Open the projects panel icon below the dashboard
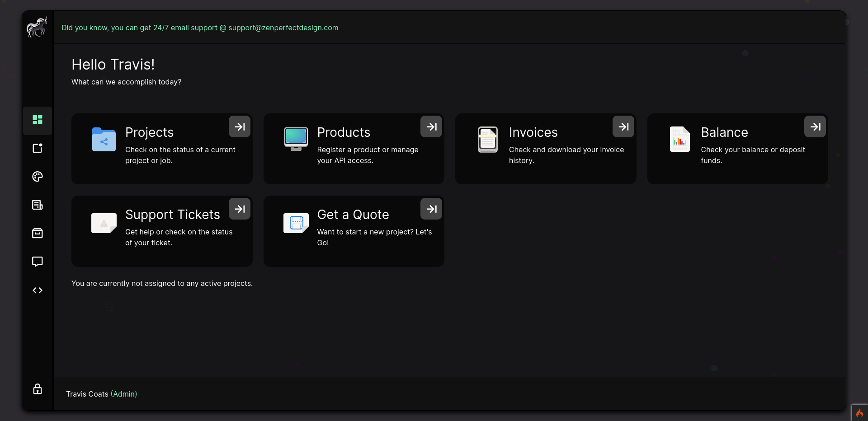The width and height of the screenshot is (868, 421). click(37, 148)
